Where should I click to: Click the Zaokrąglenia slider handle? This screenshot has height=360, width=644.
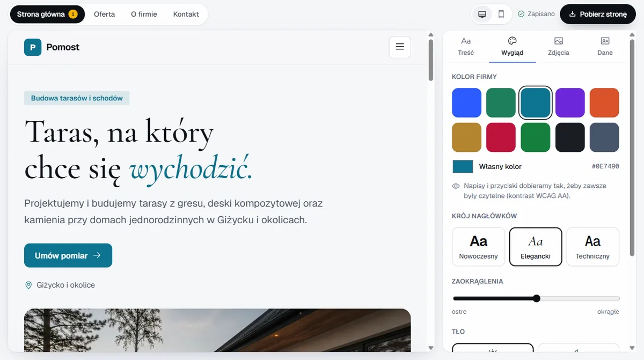point(537,298)
